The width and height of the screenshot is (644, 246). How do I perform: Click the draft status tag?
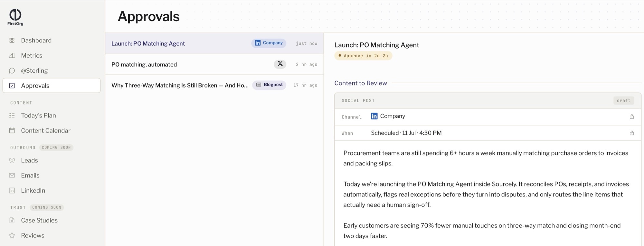pos(623,101)
